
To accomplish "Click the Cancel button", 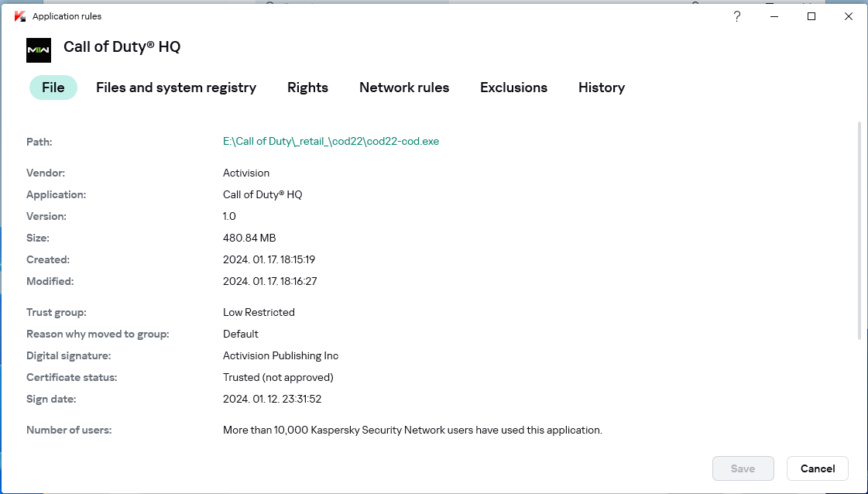I will click(818, 468).
